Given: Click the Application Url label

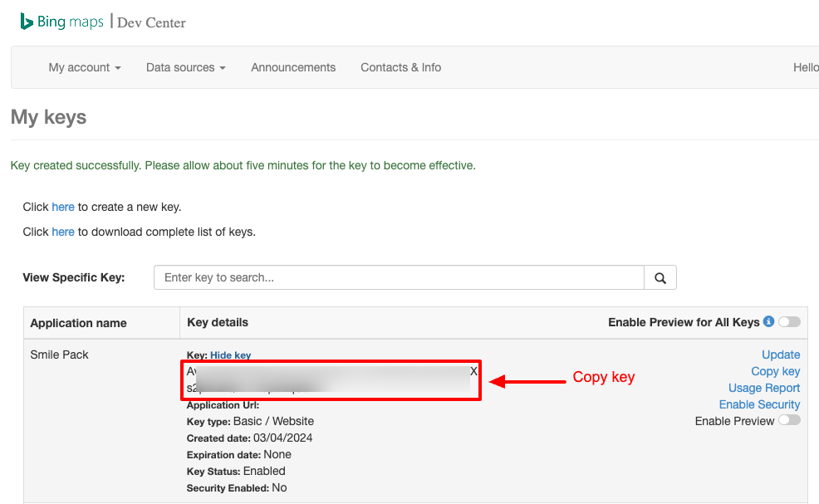Looking at the screenshot, I should click(x=223, y=405).
